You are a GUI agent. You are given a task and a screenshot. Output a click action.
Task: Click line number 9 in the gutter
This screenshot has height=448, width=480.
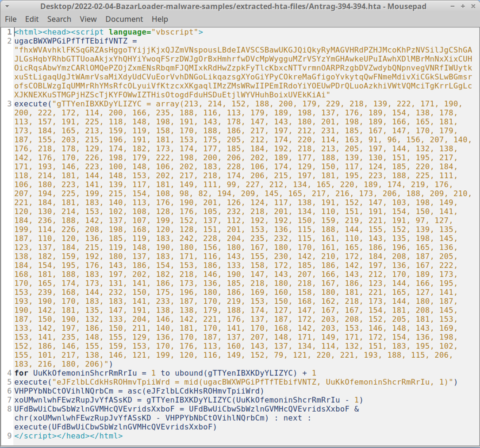(9, 436)
